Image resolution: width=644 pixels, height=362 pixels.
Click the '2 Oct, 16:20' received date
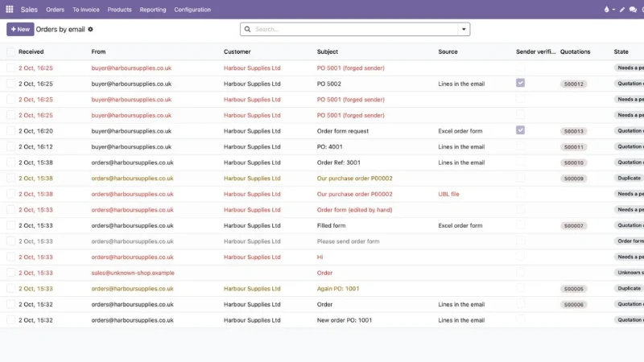click(x=35, y=131)
